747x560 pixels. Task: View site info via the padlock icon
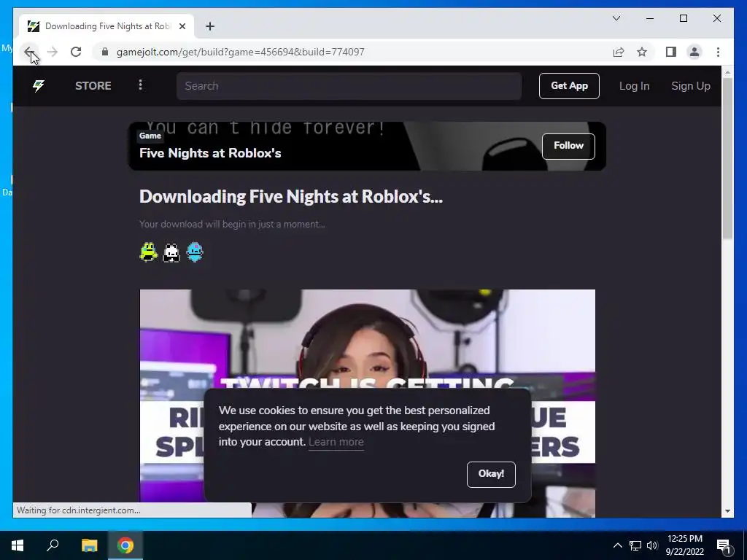click(105, 52)
